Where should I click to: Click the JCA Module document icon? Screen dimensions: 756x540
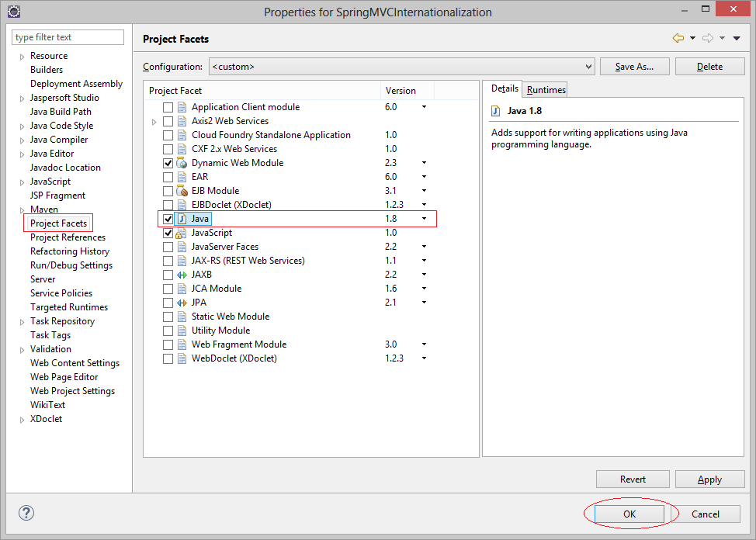182,289
